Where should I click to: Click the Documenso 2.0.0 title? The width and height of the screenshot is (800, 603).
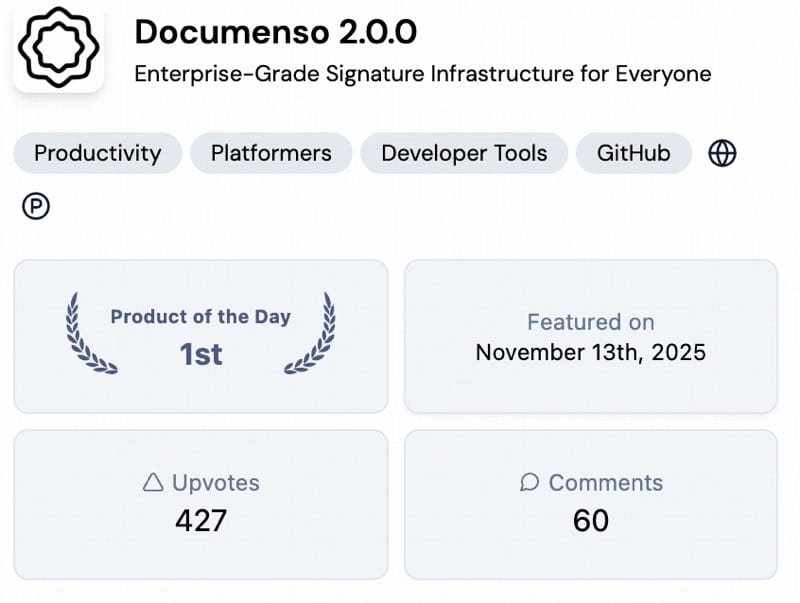[276, 32]
